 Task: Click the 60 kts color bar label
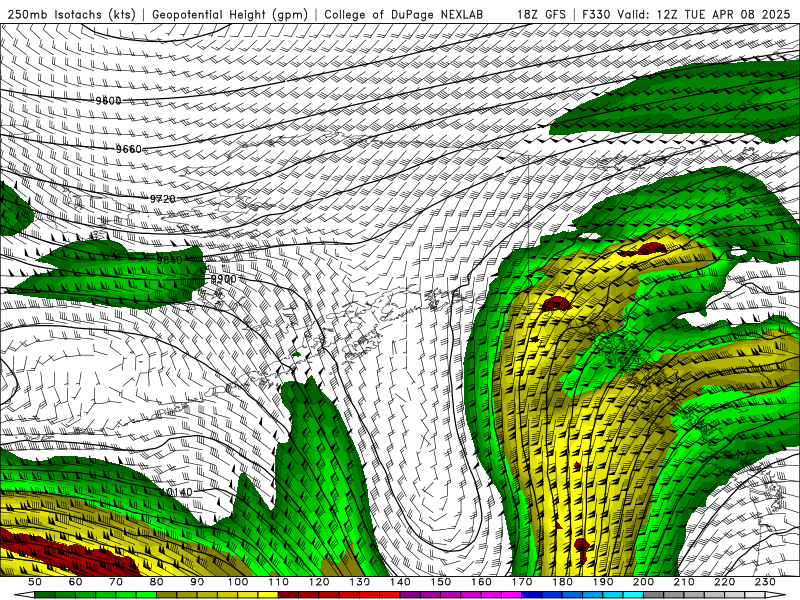point(76,582)
